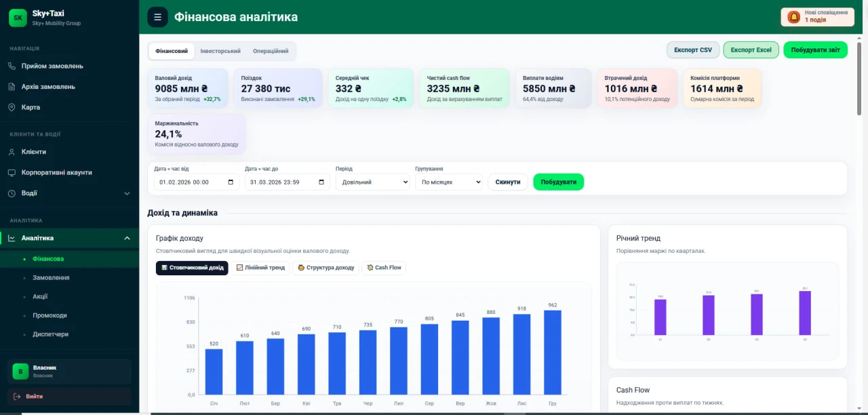This screenshot has width=868, height=415.
Task: Select the Стовпчиковий дохід chart view
Action: pos(192,268)
